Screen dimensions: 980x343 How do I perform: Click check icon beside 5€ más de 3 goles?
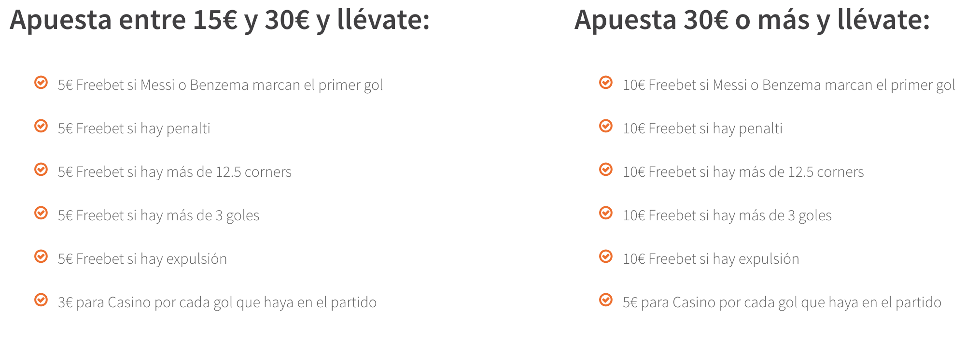pos(41,213)
